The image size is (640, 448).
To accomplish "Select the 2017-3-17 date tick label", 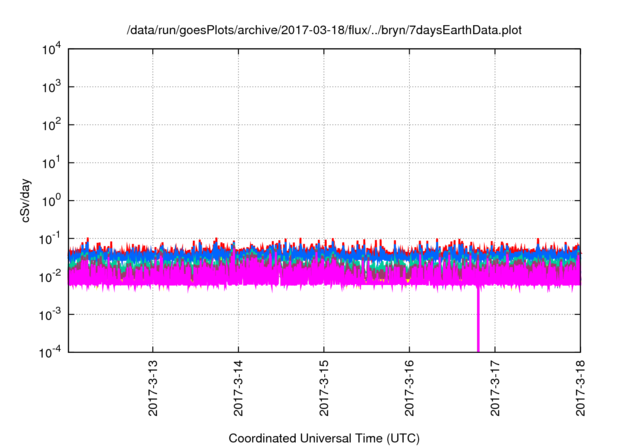I will click(x=495, y=389).
